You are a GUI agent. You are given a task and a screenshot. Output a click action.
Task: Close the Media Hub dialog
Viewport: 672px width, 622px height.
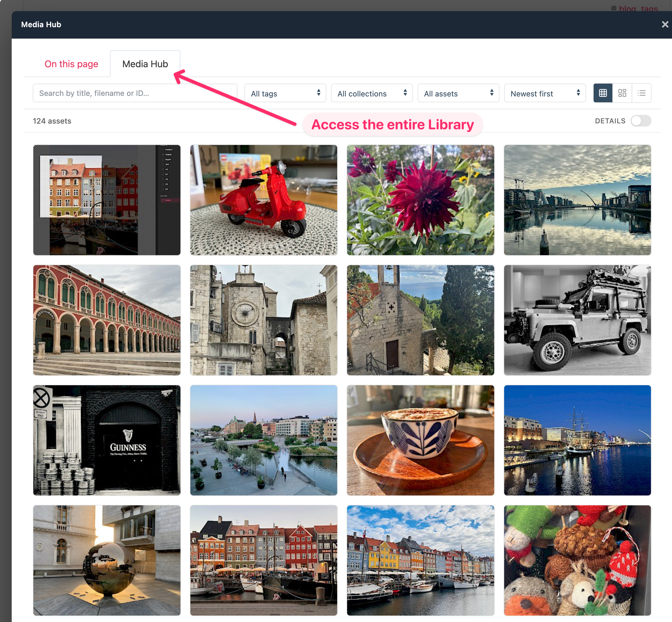click(665, 25)
